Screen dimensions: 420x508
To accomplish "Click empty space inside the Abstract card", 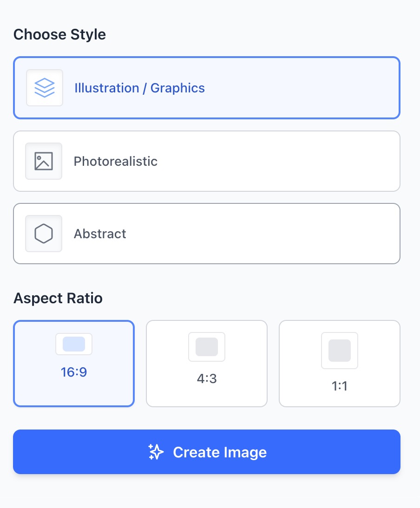I will [262, 234].
